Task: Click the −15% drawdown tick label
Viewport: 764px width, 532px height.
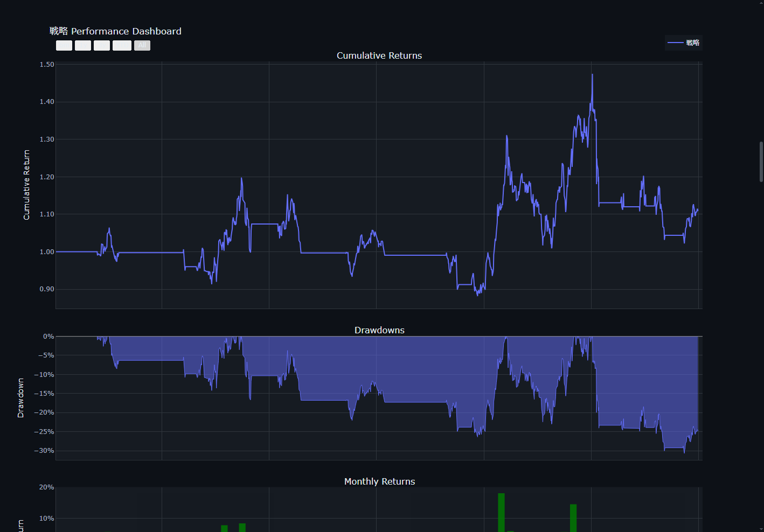Action: (44, 394)
